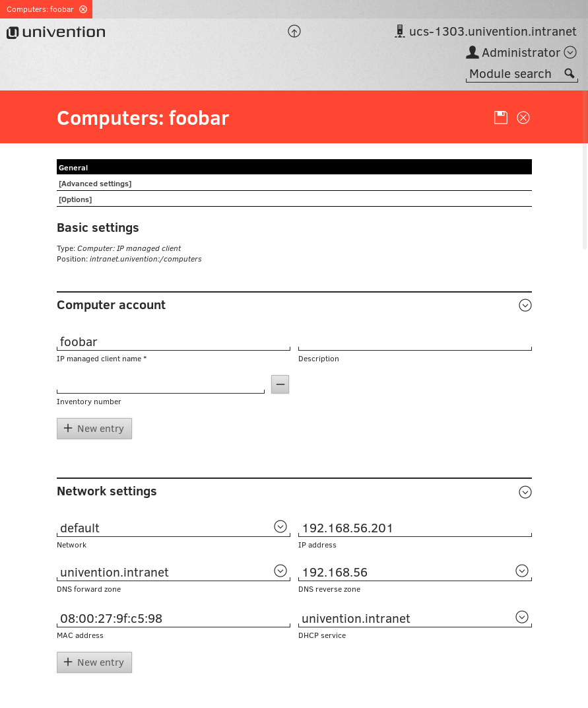The image size is (588, 708).
Task: Click the IP address input field
Action: coord(414,528)
